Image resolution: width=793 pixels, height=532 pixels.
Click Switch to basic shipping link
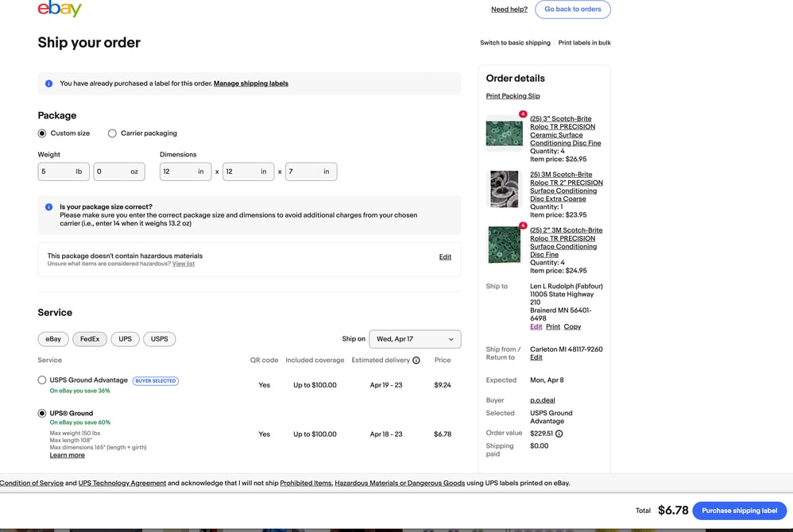pos(515,43)
